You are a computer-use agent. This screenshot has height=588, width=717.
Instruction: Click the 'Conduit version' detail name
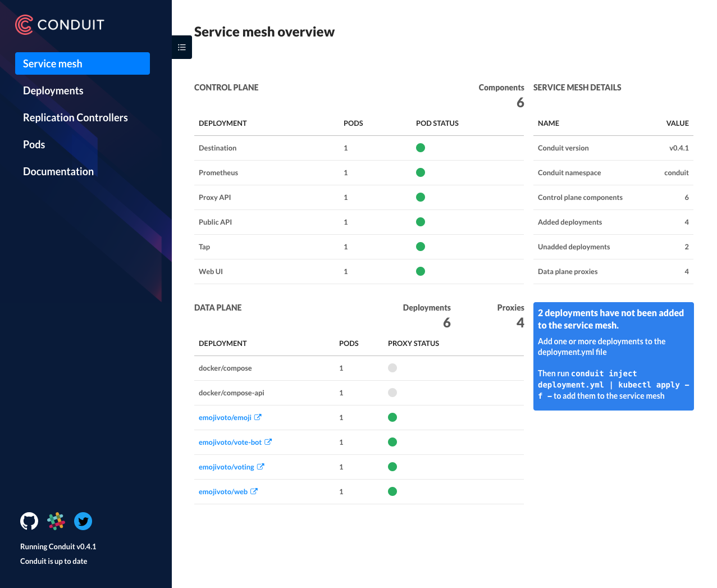563,148
